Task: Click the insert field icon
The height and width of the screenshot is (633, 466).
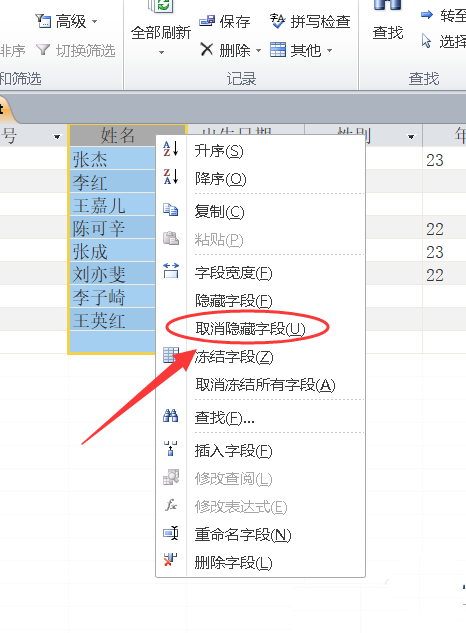Action: point(170,449)
